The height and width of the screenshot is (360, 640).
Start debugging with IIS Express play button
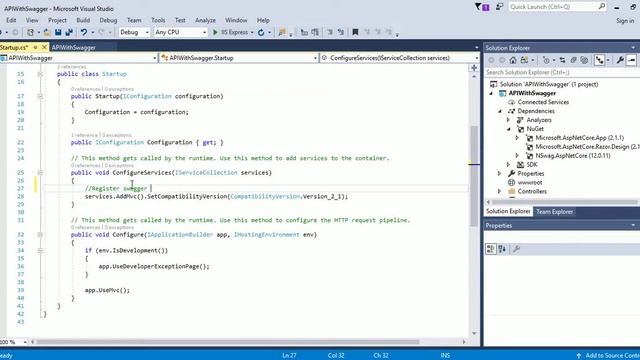pos(215,32)
